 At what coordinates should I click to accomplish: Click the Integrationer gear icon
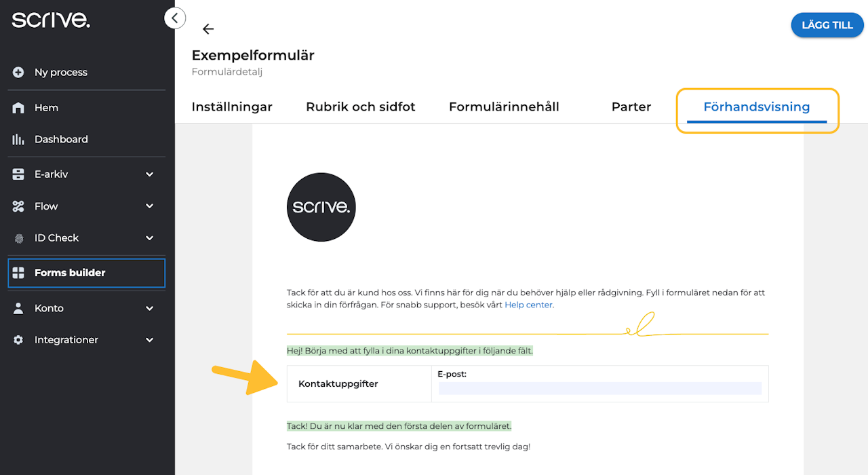(18, 340)
